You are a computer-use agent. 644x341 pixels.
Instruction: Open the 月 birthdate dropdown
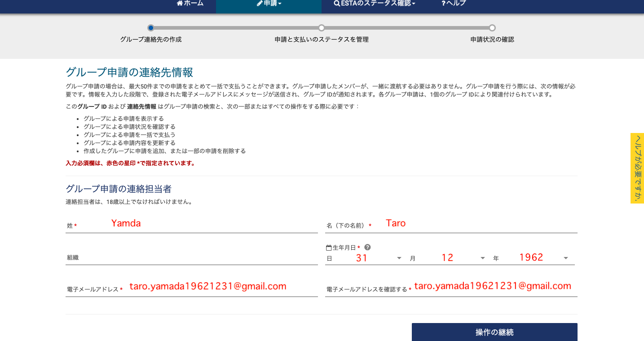[448, 258]
